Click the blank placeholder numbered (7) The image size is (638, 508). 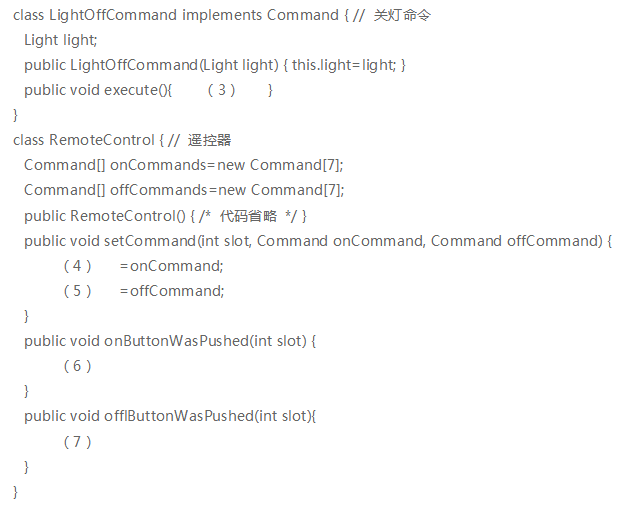point(77,441)
